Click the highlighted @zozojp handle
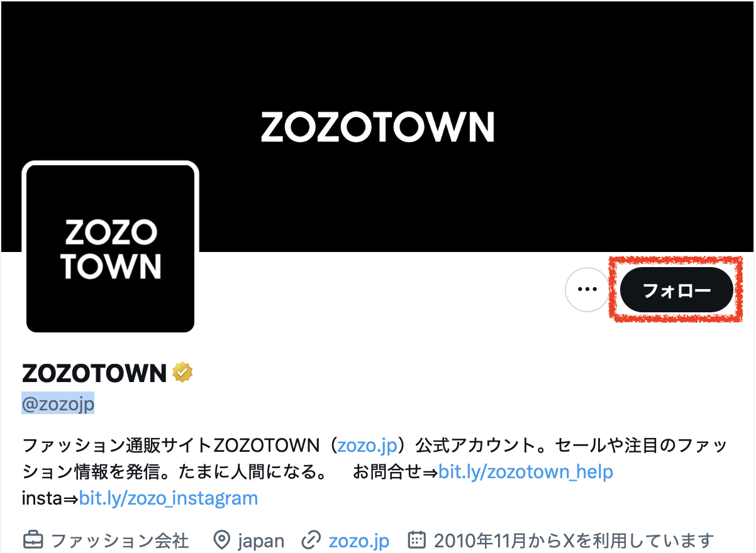The width and height of the screenshot is (756, 553). click(58, 403)
